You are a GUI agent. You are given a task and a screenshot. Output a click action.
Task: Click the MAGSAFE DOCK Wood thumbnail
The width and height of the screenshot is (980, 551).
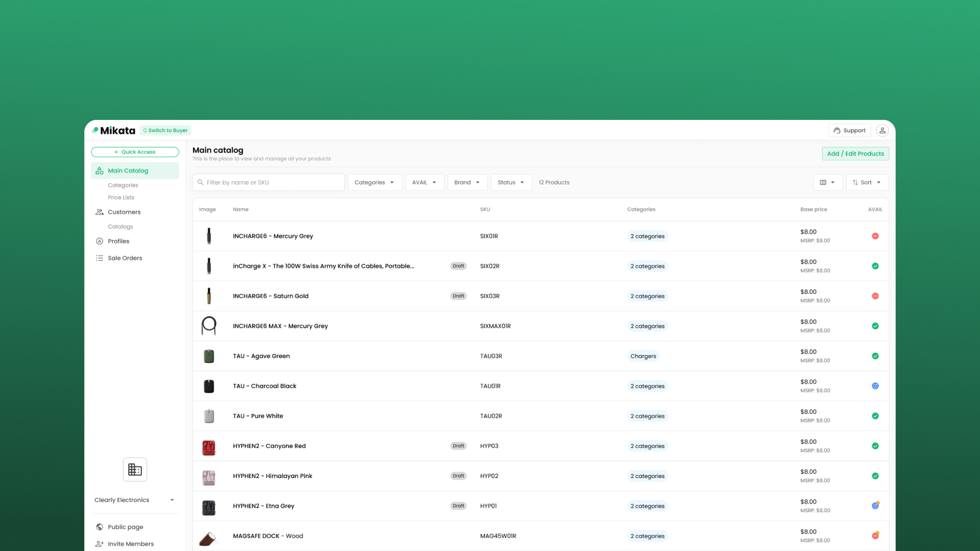208,538
